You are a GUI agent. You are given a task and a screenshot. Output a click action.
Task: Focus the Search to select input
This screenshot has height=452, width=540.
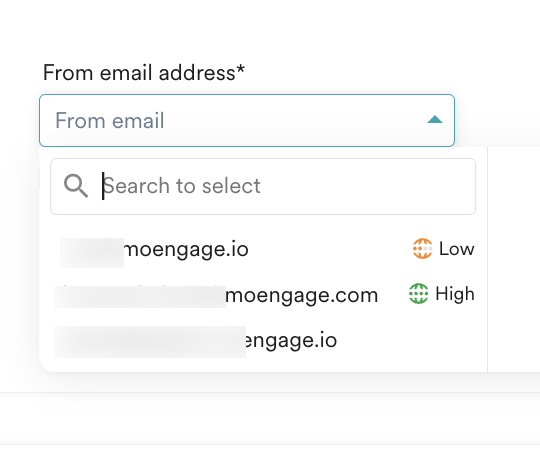coord(263,186)
